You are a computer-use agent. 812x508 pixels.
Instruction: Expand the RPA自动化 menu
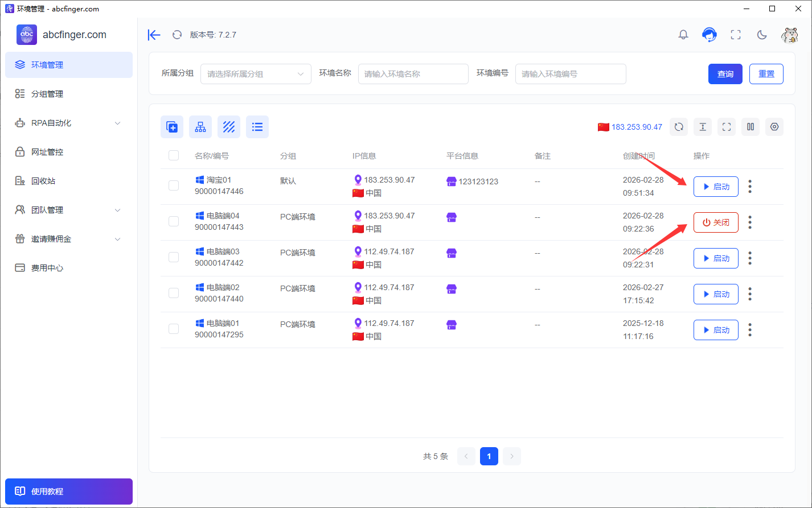(69, 123)
